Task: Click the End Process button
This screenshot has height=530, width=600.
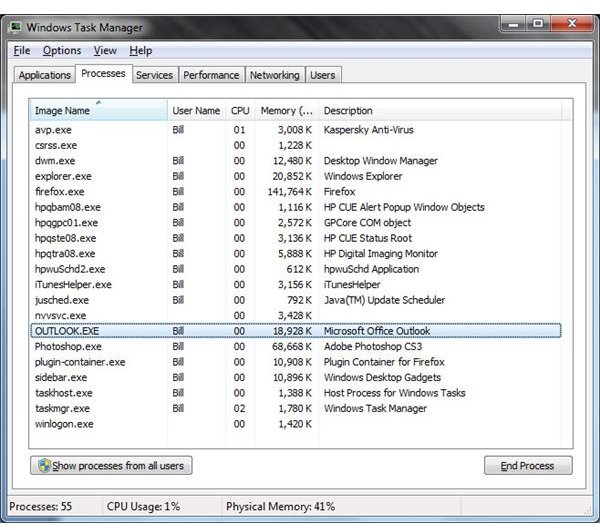Action: coord(528,465)
